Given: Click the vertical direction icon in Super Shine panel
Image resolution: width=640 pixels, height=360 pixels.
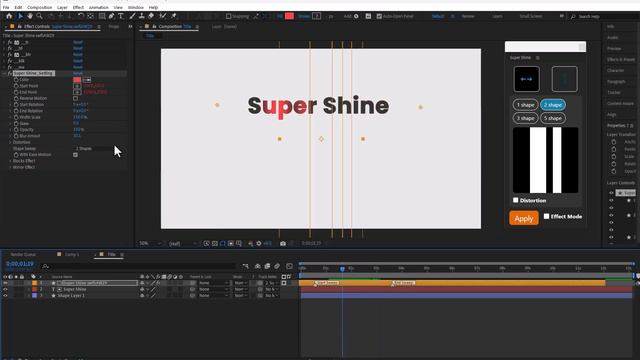Looking at the screenshot, I should click(564, 79).
